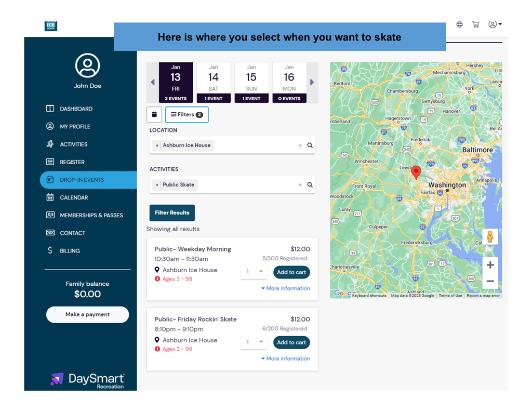Viewport: 532px width, 411px height.
Task: Select Jan 14 Saturday date tab
Action: [x=214, y=82]
